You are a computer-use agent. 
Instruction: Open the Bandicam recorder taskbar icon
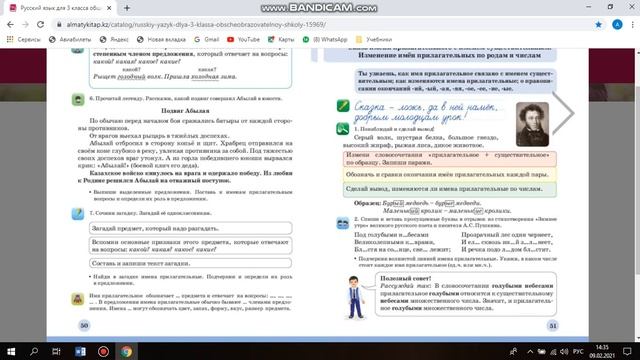103,351
